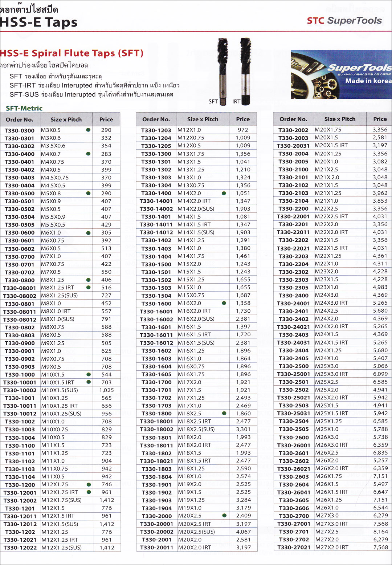The height and width of the screenshot is (565, 392).
Task: Select the green dot next to M8X1.25 IRT
Action: point(88,288)
